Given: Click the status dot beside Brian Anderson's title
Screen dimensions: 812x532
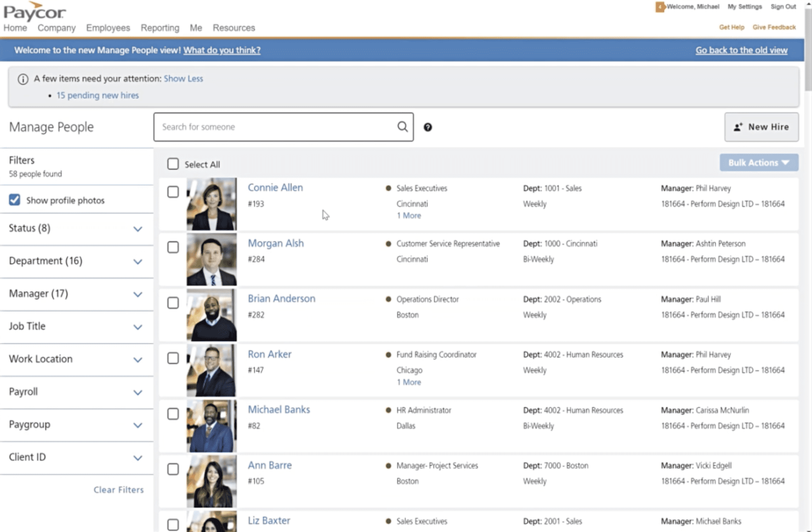Looking at the screenshot, I should 388,300.
